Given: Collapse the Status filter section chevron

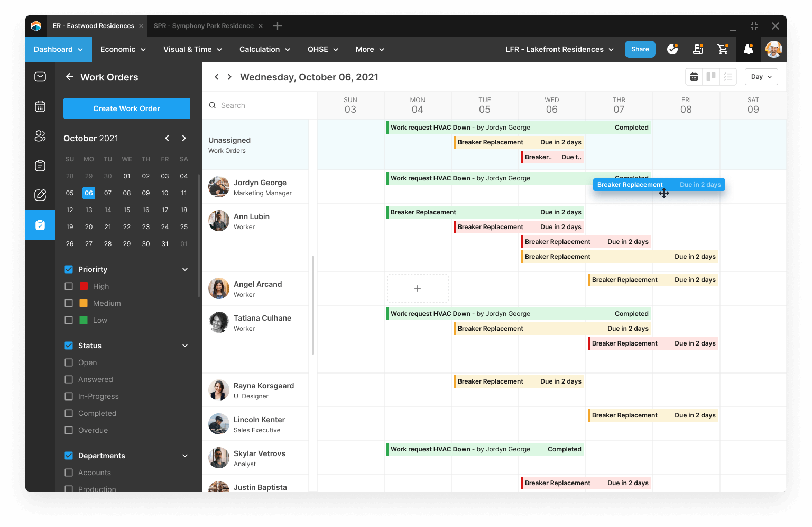Looking at the screenshot, I should 185,346.
